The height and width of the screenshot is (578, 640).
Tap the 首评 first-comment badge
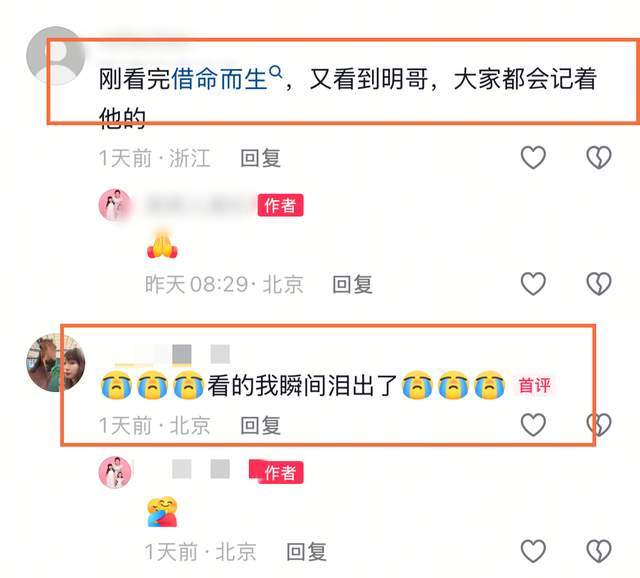tap(534, 385)
